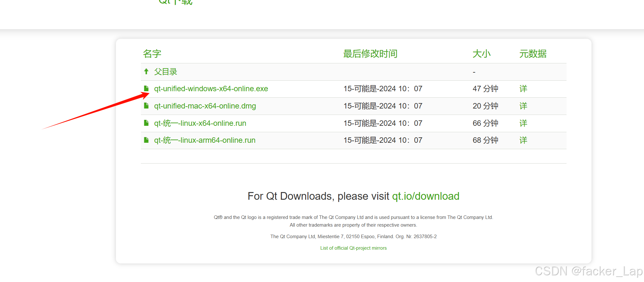Open 详 details for the windows exe row

click(x=523, y=89)
